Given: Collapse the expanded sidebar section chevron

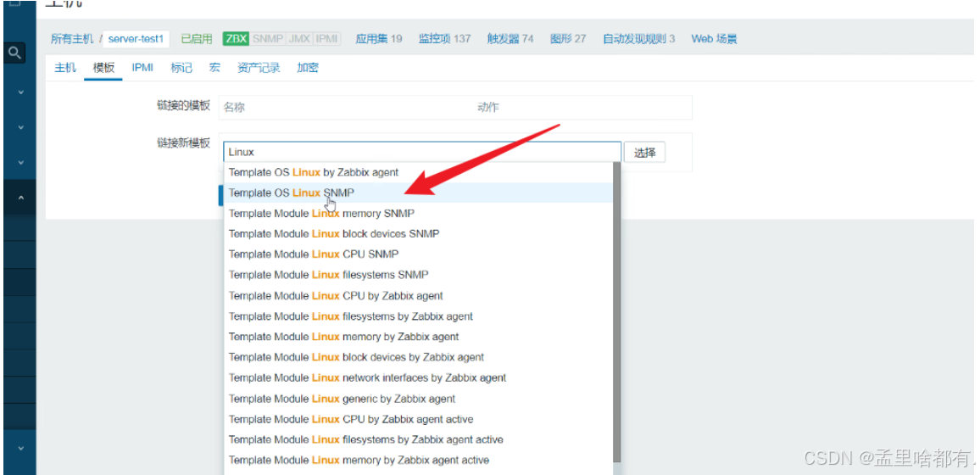Looking at the screenshot, I should coord(20,198).
